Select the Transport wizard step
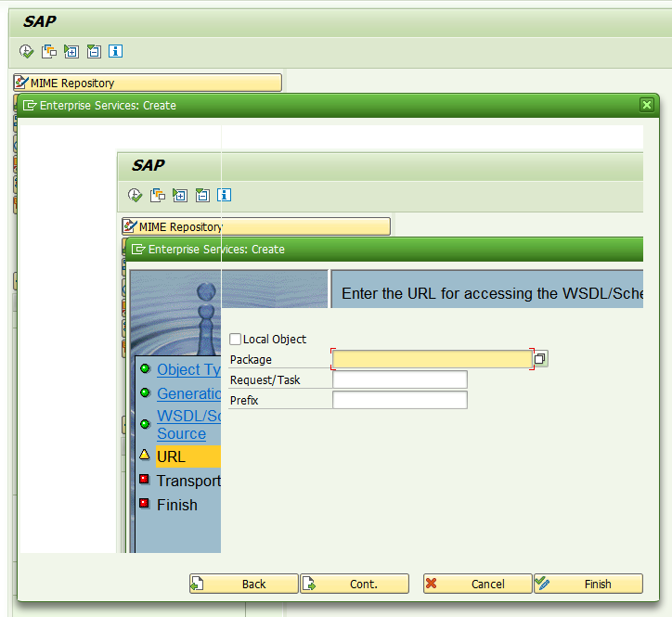This screenshot has width=672, height=617. point(188,481)
